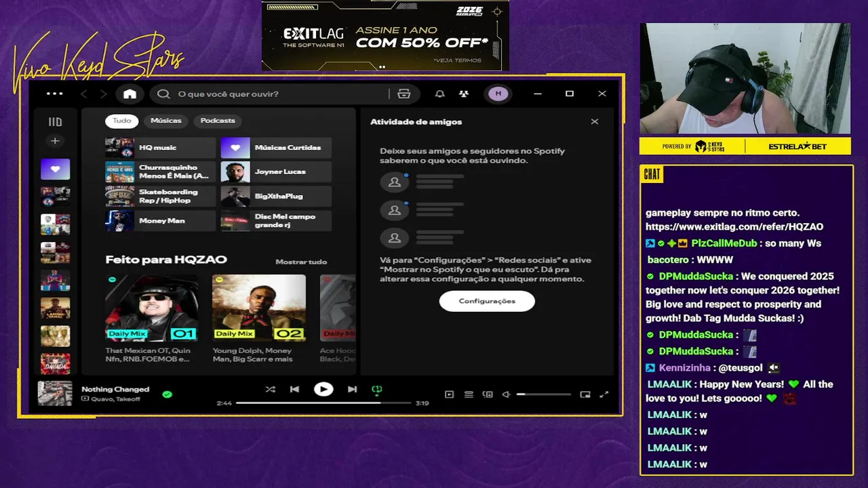Open 'Disc Mel campo grande rj' tile
The height and width of the screenshot is (488, 868).
click(276, 221)
